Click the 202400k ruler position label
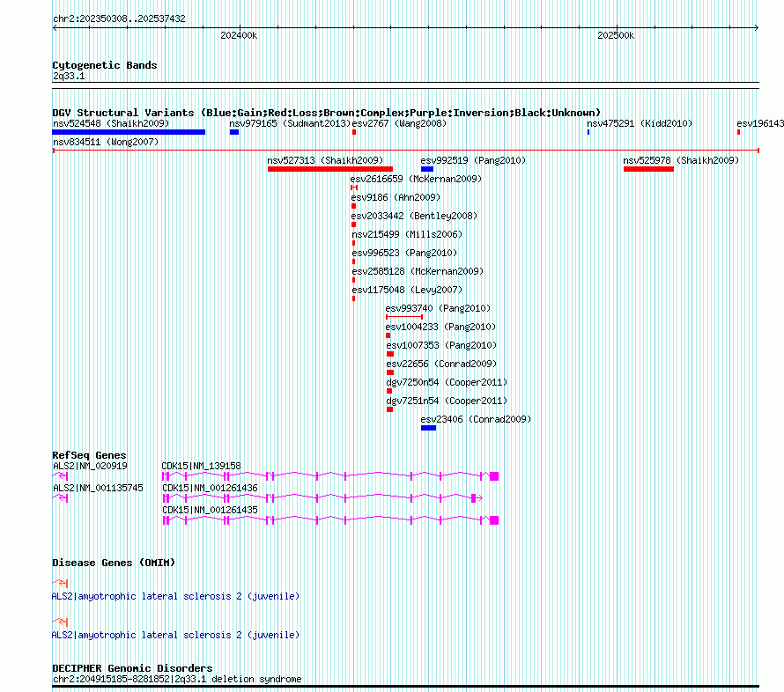Image resolution: width=784 pixels, height=692 pixels. pos(239,35)
